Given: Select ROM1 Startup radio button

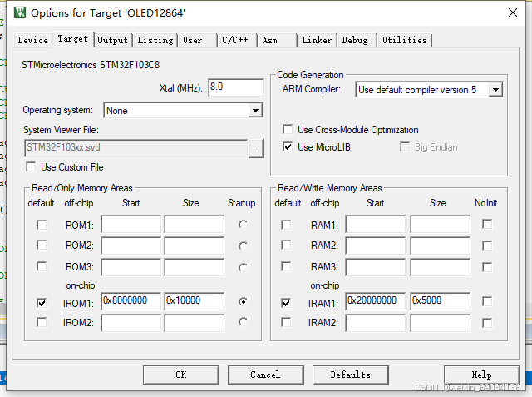Looking at the screenshot, I should [243, 225].
